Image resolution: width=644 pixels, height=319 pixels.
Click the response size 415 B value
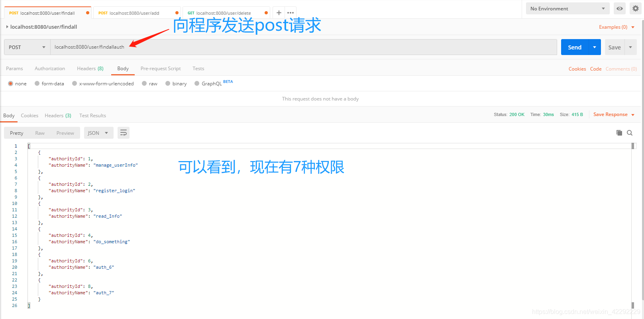[577, 114]
